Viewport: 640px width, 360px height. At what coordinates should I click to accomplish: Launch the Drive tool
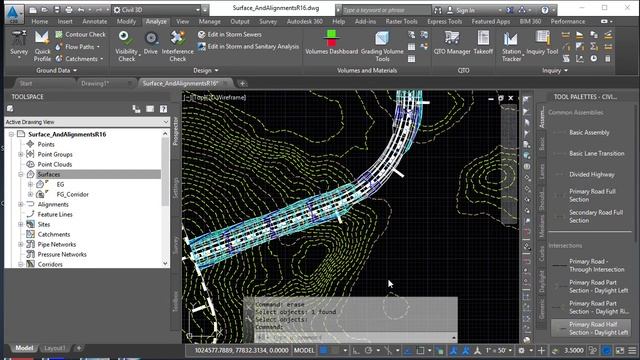151,43
